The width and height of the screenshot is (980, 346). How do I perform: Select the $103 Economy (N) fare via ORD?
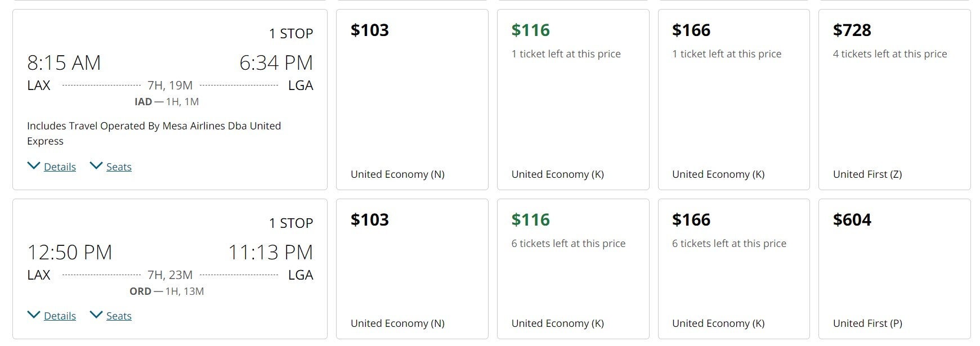(x=412, y=269)
